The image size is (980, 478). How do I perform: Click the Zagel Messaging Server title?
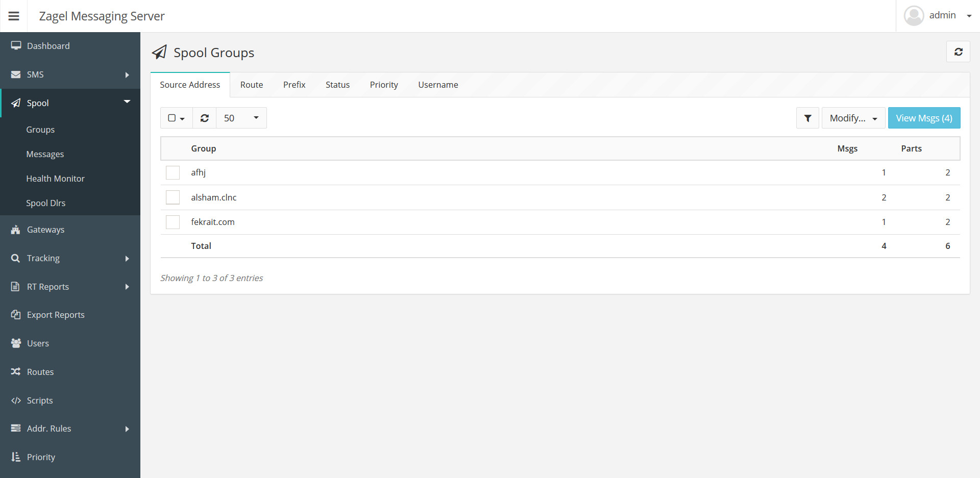102,16
